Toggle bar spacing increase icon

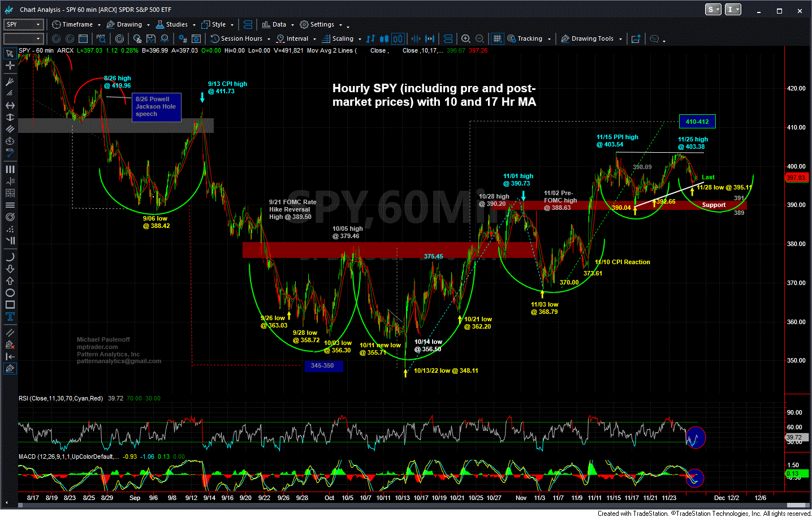430,38
